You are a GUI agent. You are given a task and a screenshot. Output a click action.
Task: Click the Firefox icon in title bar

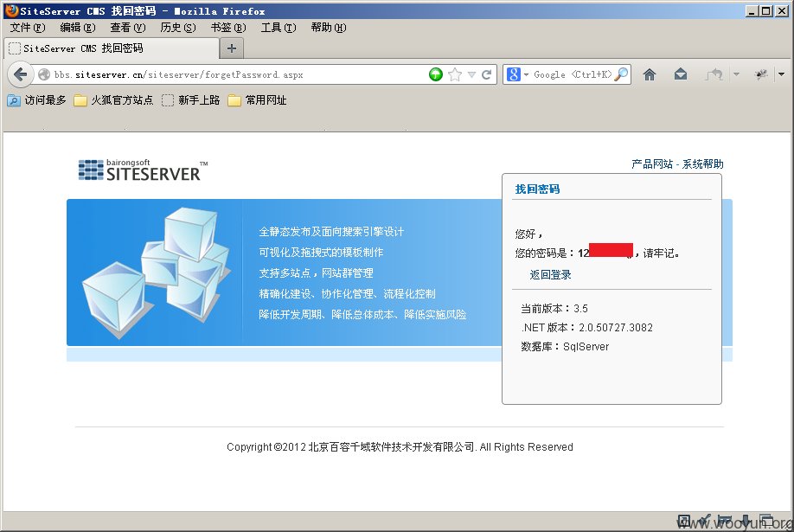(x=11, y=10)
